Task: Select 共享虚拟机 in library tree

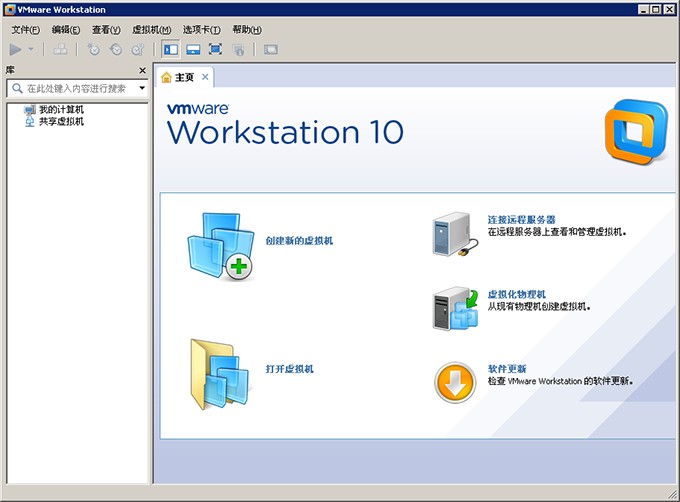Action: tap(61, 121)
